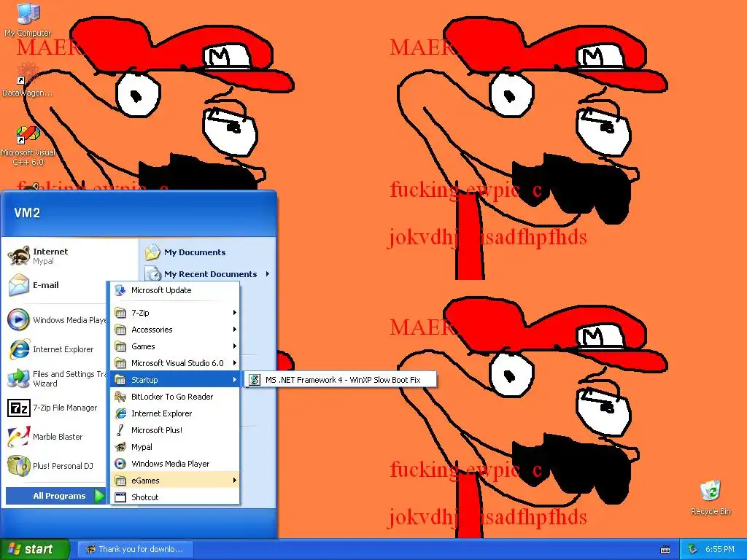Click the E-mail envelope icon
747x560 pixels.
(18, 285)
